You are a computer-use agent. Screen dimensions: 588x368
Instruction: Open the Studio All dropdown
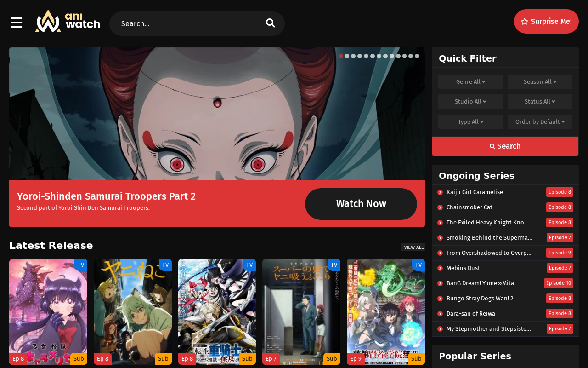(470, 101)
